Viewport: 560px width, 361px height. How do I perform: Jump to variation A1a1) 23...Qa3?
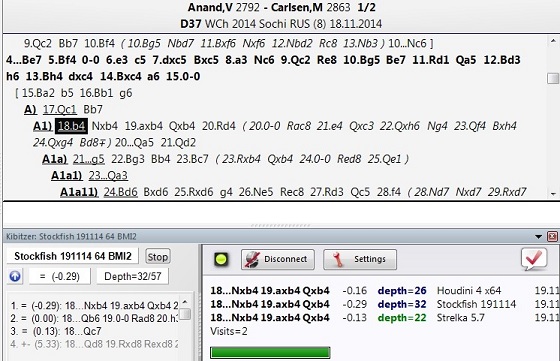(108, 176)
